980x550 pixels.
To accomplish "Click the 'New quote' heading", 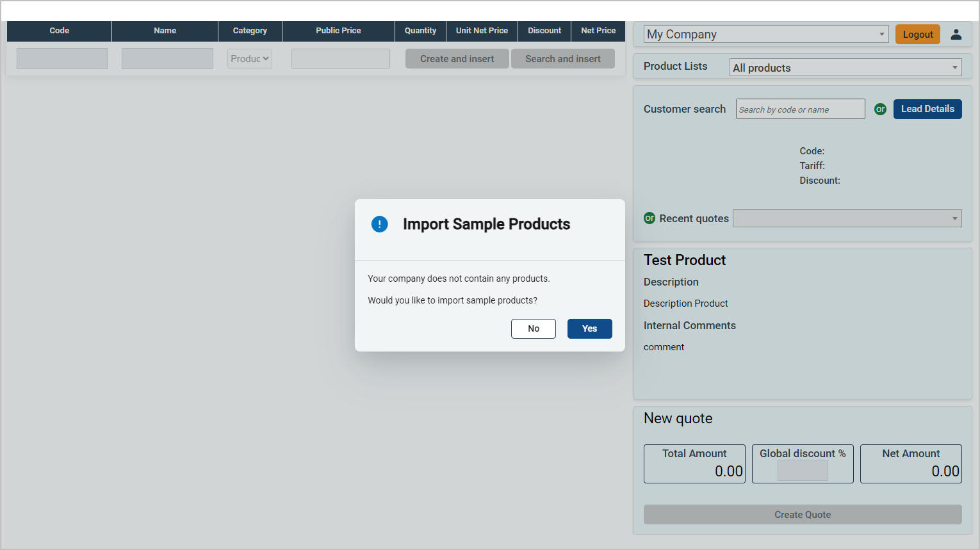I will pos(678,418).
